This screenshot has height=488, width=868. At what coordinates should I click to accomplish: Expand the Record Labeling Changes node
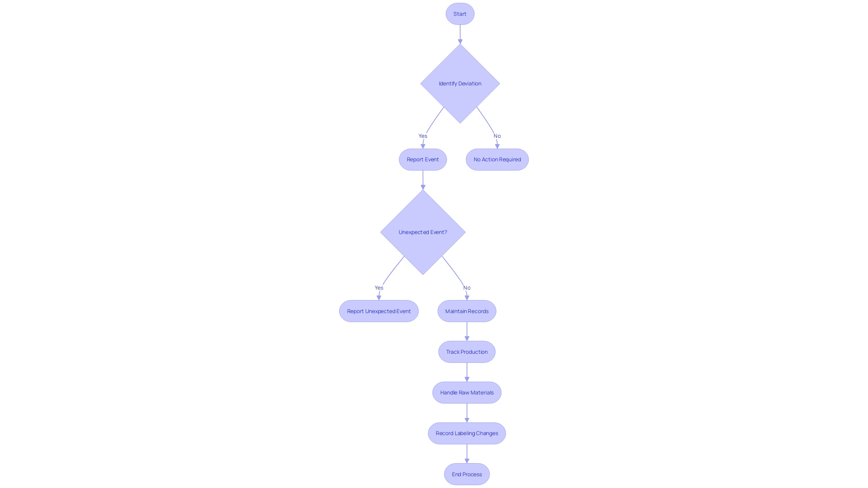pyautogui.click(x=467, y=433)
